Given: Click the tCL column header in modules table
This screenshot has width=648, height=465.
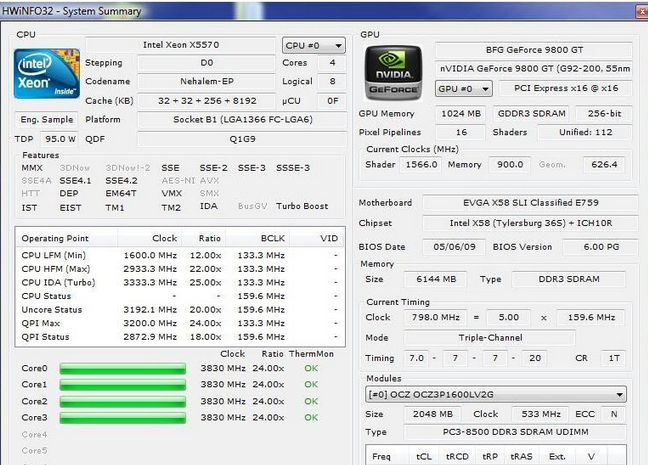Looking at the screenshot, I should click(x=424, y=457).
